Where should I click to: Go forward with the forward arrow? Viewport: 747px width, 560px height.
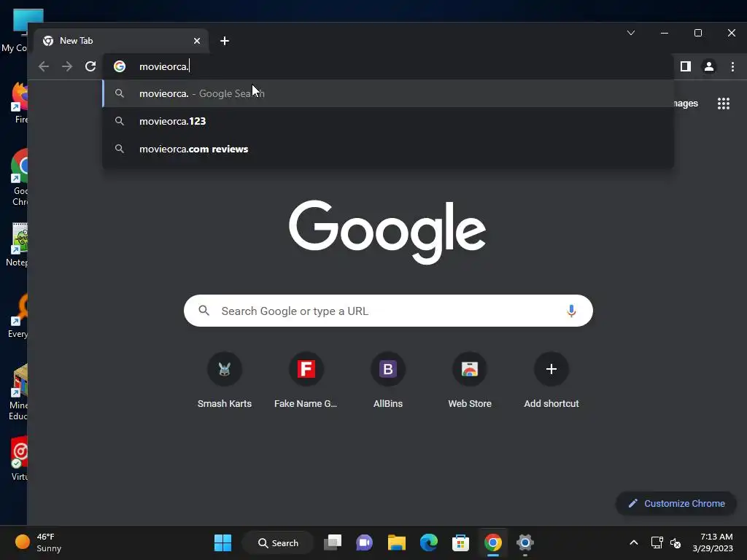pyautogui.click(x=67, y=66)
